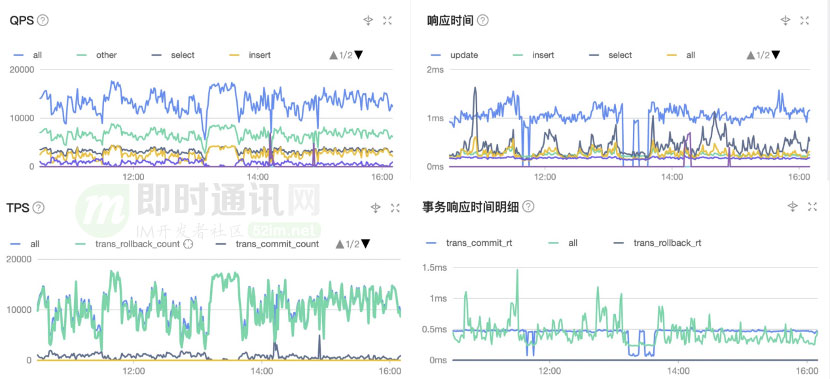Viewport: 830px width, 379px height.
Task: Toggle the 'all' series in 响应时间 legend
Action: point(681,55)
